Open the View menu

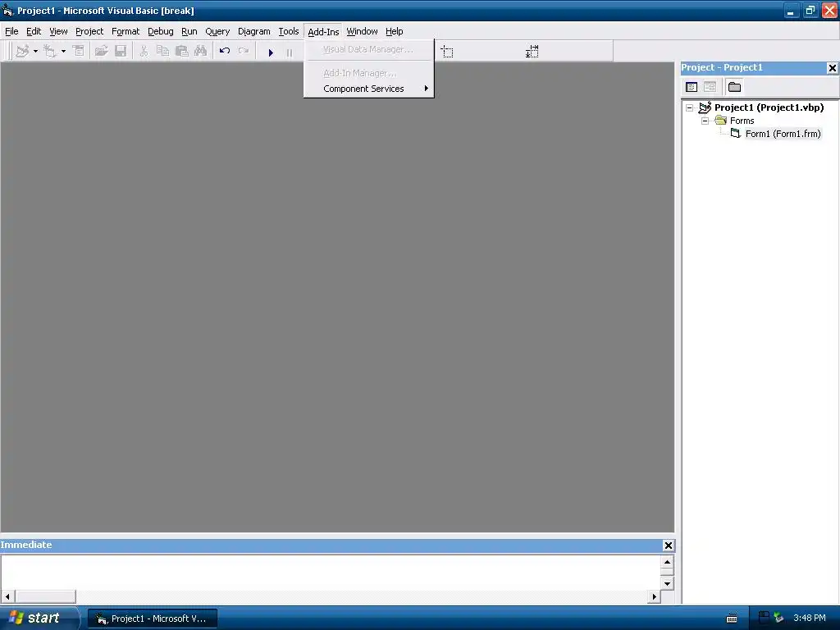(58, 32)
